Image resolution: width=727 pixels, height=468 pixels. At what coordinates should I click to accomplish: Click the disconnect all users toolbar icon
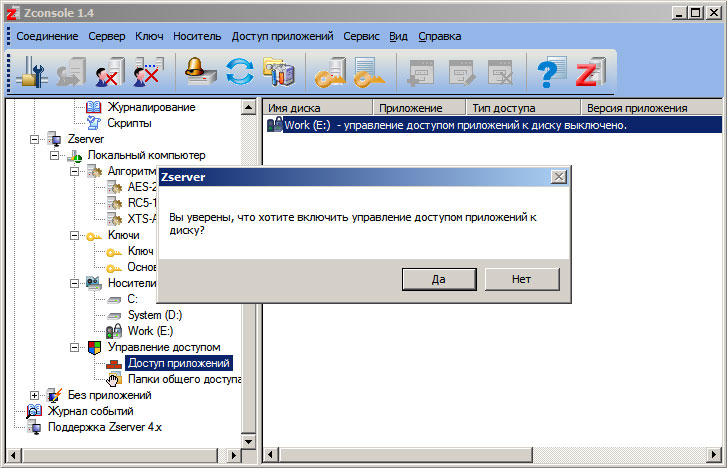(149, 72)
